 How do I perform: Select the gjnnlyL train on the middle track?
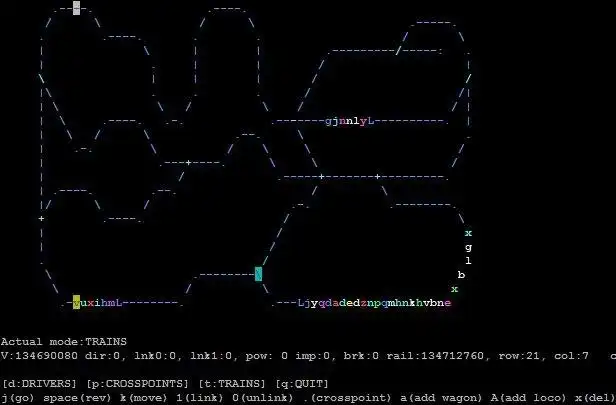[x=350, y=121]
